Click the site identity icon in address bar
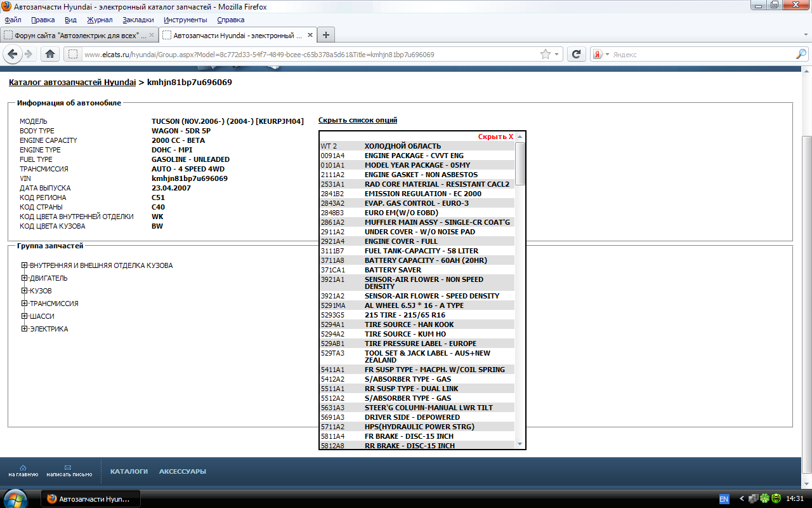812x508 pixels. 73,54
